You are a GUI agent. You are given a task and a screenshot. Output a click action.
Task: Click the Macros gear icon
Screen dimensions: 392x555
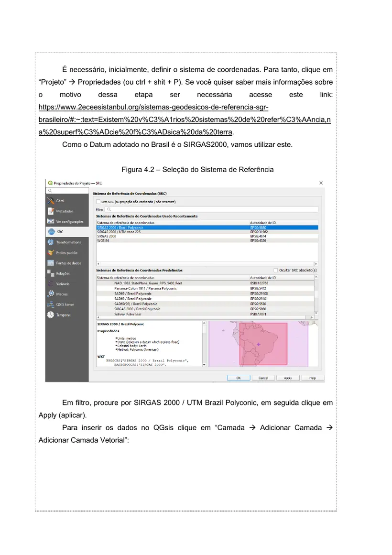pyautogui.click(x=51, y=294)
